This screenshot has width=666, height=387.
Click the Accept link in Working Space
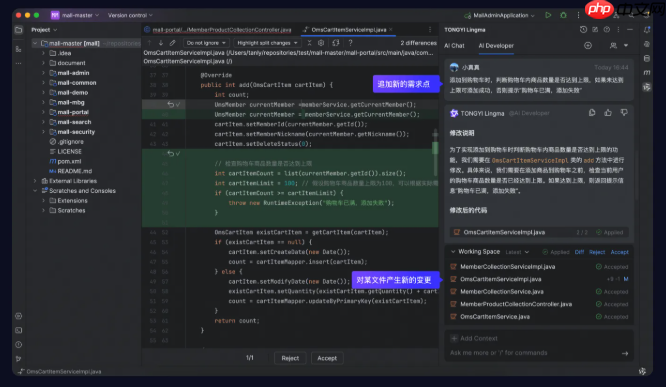[x=619, y=252]
